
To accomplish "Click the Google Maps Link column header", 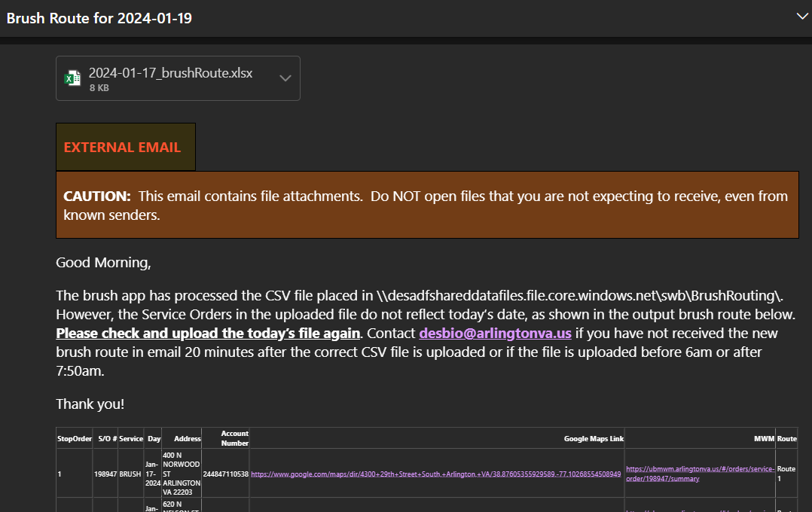I will point(594,438).
